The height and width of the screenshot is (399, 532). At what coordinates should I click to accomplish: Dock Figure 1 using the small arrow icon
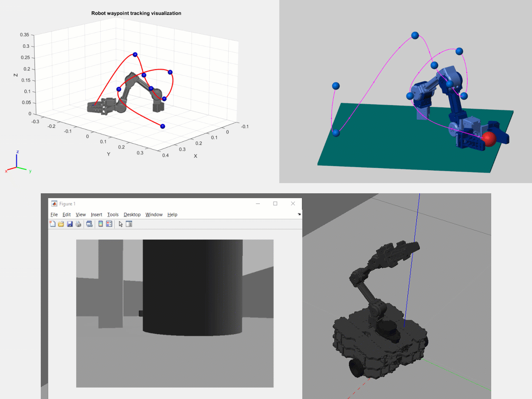point(299,214)
